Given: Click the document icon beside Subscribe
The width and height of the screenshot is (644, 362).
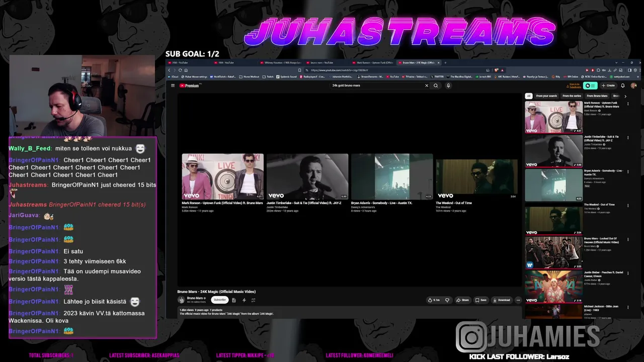Looking at the screenshot, I should 234,300.
